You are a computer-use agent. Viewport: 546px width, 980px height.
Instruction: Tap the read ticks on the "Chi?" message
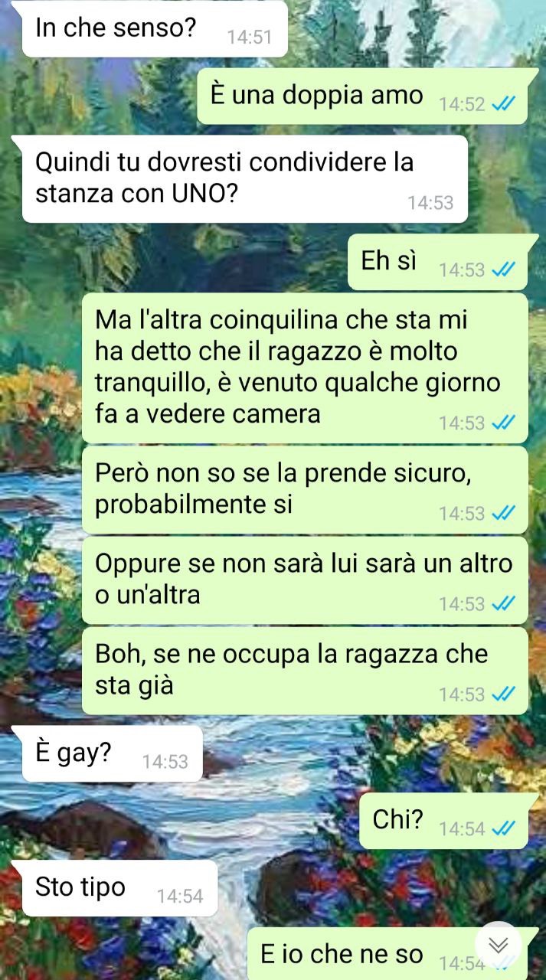pyautogui.click(x=503, y=828)
